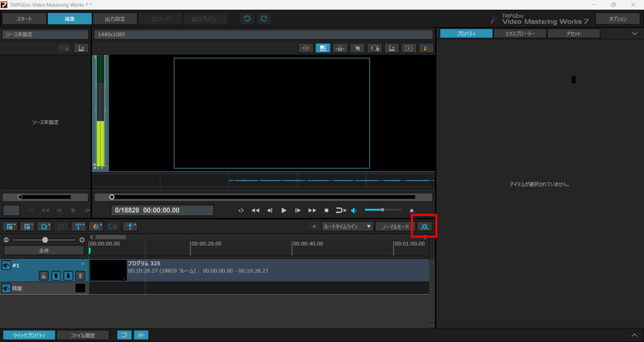The image size is (644, 342).
Task: Click the add clip icon on timeline toolbar
Action: point(10,226)
